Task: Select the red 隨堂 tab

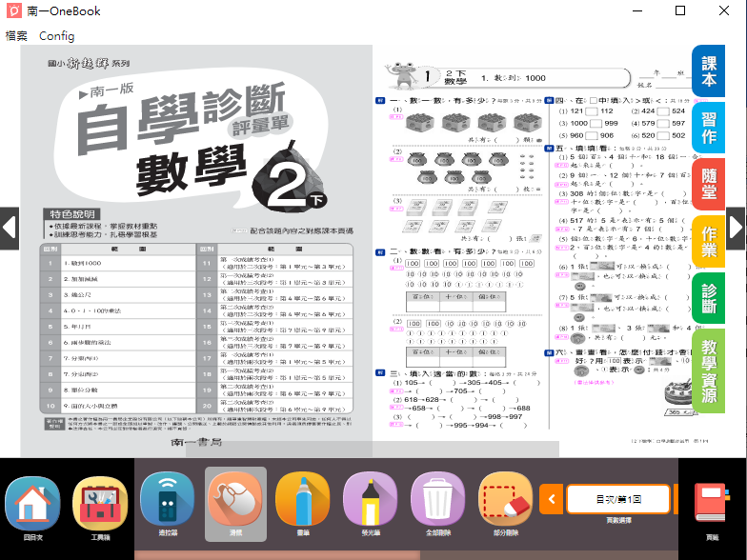Action: [709, 184]
